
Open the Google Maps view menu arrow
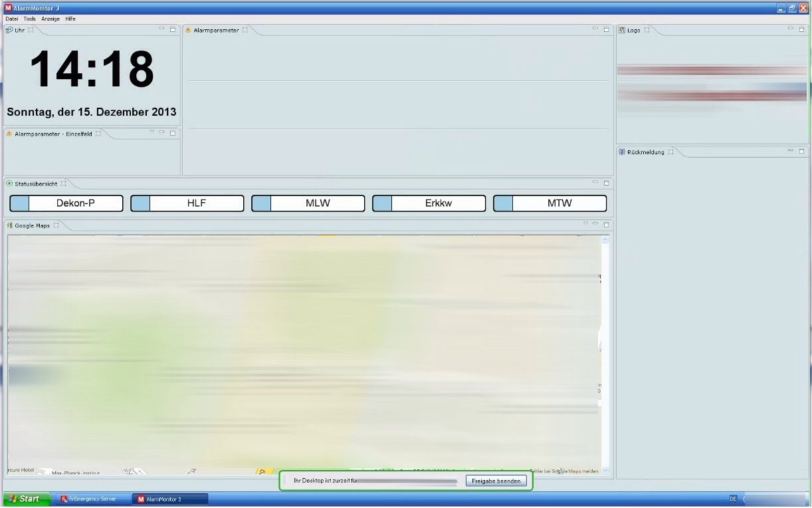coord(585,224)
